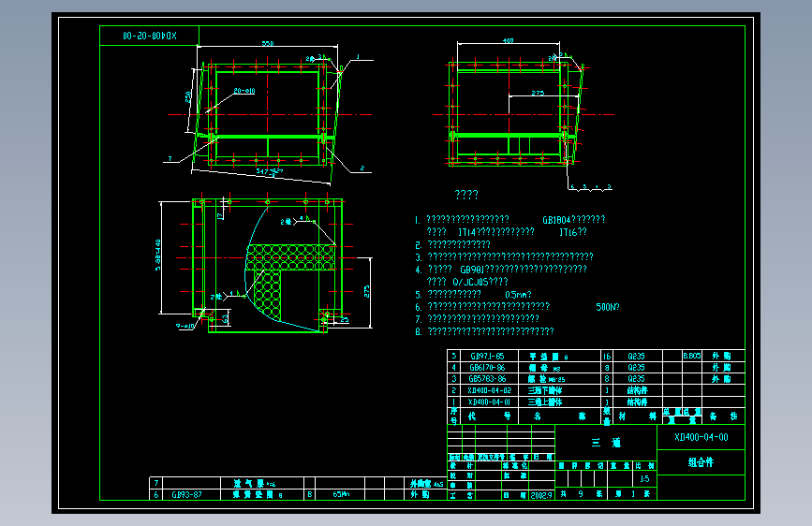Select the 2002.9 date cell
This screenshot has height=526, width=812.
(x=541, y=495)
